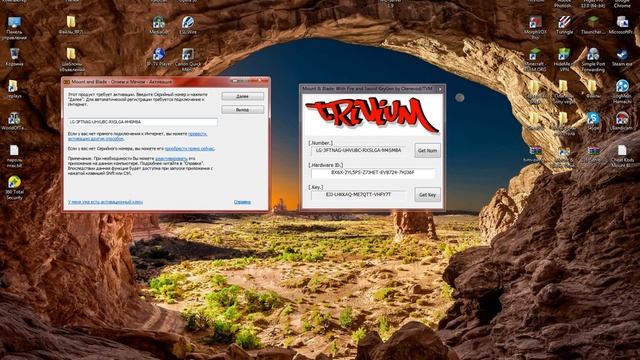Follow the 'приобрести прямо сейчас' link

coord(189,149)
